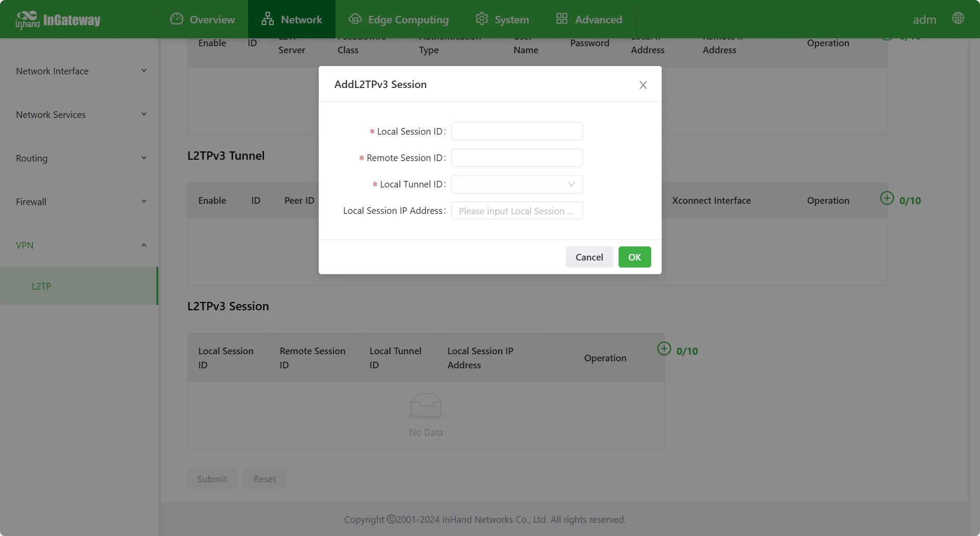980x536 pixels.
Task: Focus the Remote Session ID field
Action: pyautogui.click(x=517, y=158)
